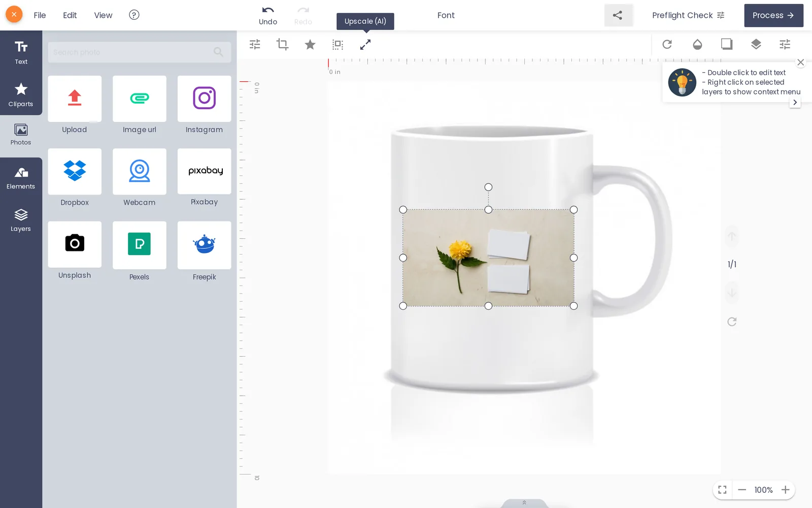Screen dimensions: 812x508
Task: Browse photos from Freepik
Action: pos(204,245)
